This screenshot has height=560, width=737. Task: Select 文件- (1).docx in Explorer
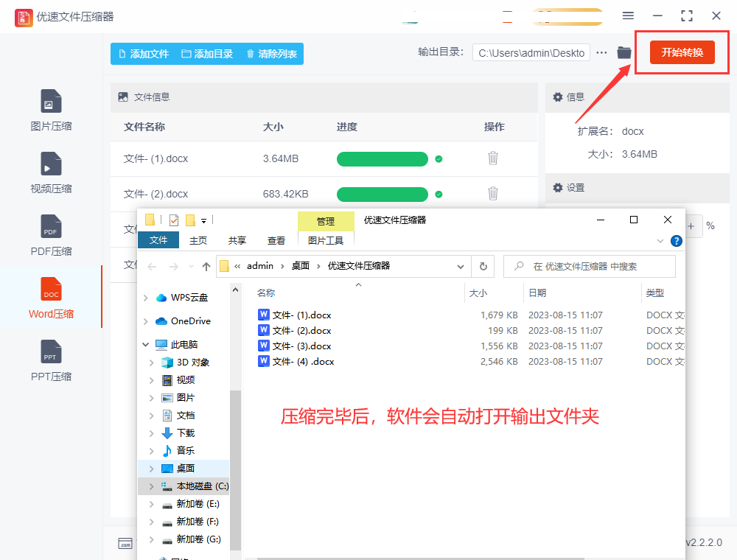click(301, 315)
